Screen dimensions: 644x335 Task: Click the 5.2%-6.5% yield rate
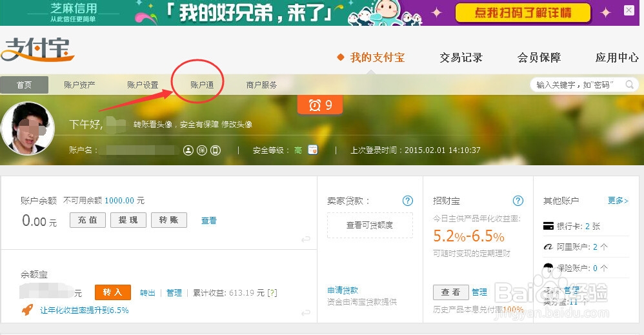coord(468,236)
